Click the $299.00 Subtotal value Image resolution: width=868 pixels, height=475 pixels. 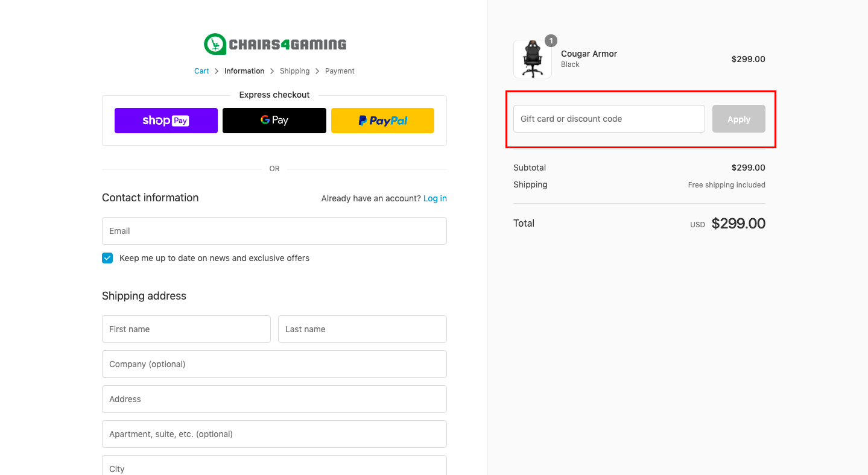[x=749, y=168]
